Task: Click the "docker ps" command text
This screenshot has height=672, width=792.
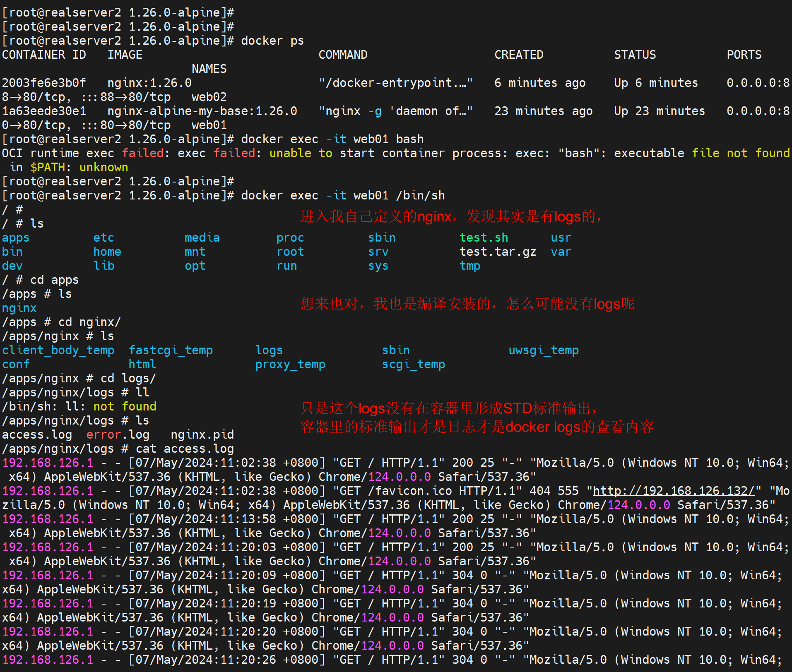Action: coord(272,41)
